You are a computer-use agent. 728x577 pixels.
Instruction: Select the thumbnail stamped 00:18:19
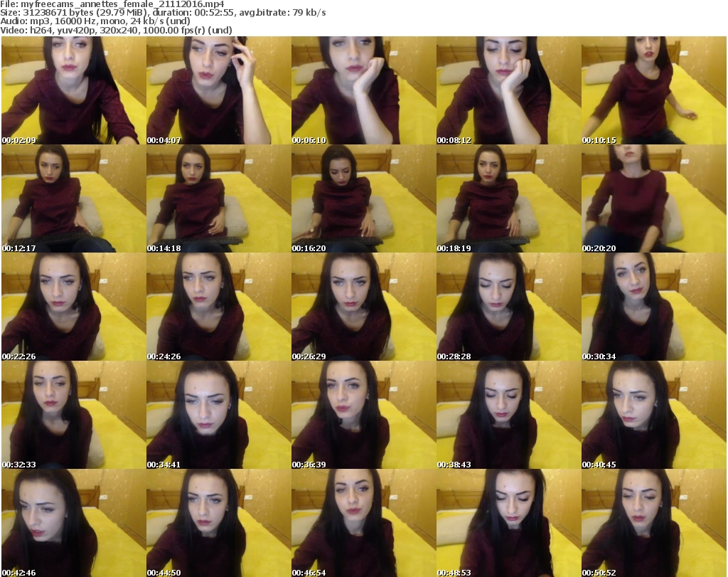pos(508,198)
